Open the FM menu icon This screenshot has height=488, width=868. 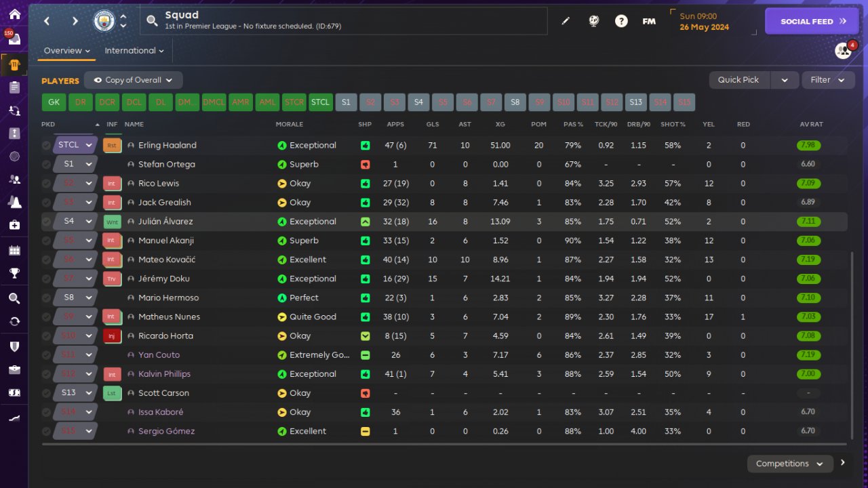pyautogui.click(x=649, y=21)
